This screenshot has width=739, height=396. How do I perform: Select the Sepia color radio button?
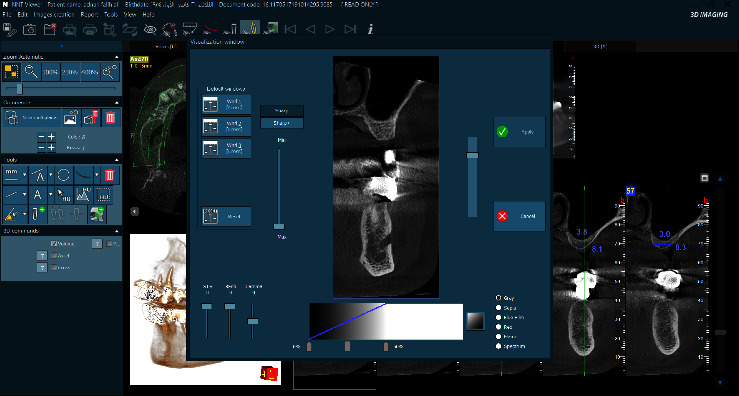499,308
